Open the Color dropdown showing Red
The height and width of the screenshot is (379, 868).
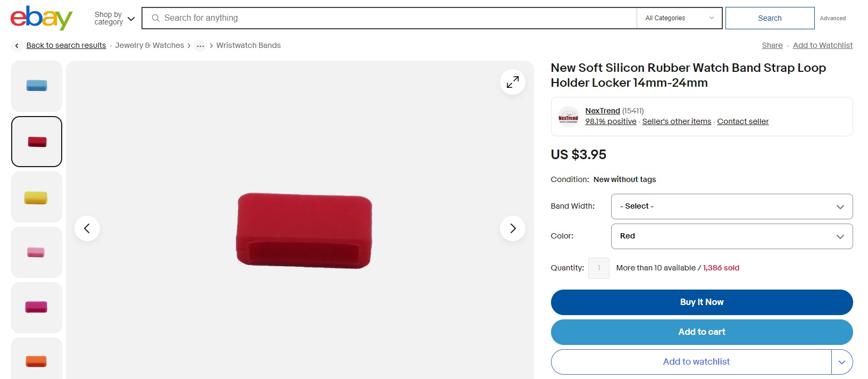point(732,236)
